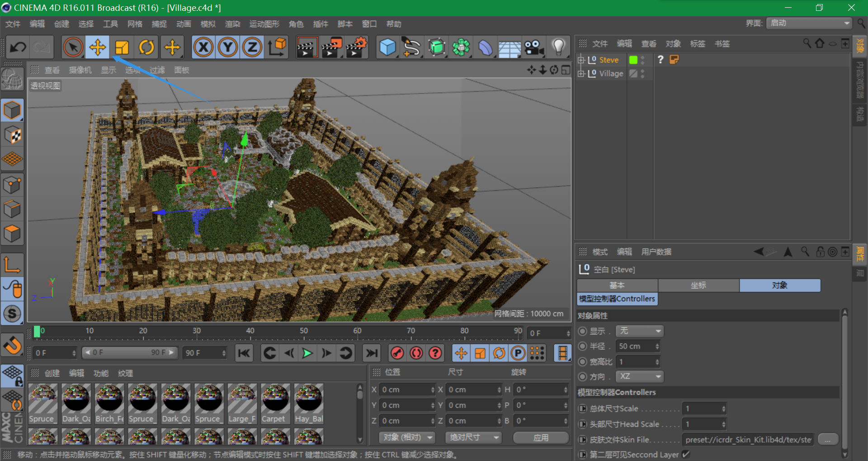Open the 显示 dropdown set to 无
Screen dimensions: 868x461
tap(639, 331)
